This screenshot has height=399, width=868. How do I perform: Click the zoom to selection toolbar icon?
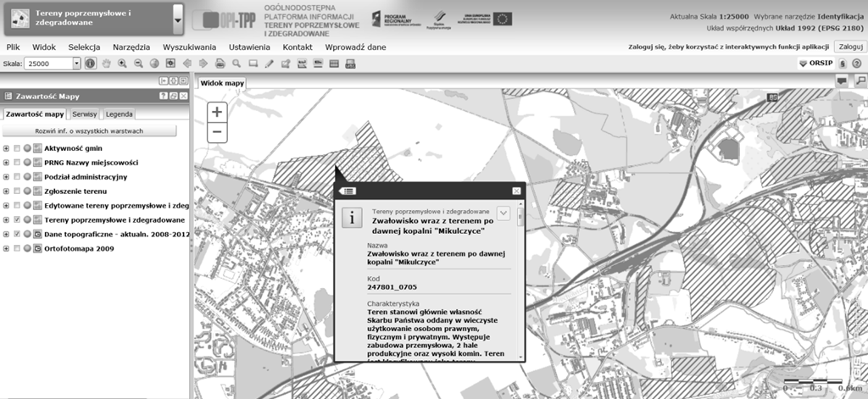pos(170,64)
